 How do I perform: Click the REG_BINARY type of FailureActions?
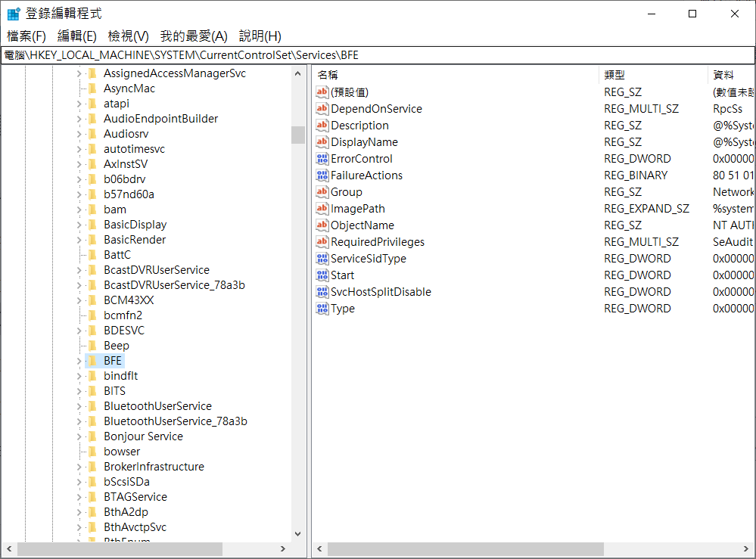(636, 175)
